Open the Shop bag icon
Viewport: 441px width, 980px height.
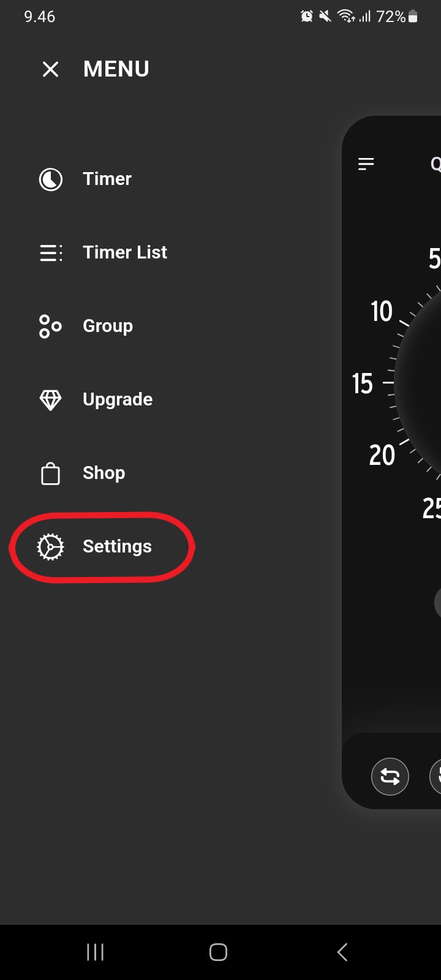click(51, 473)
